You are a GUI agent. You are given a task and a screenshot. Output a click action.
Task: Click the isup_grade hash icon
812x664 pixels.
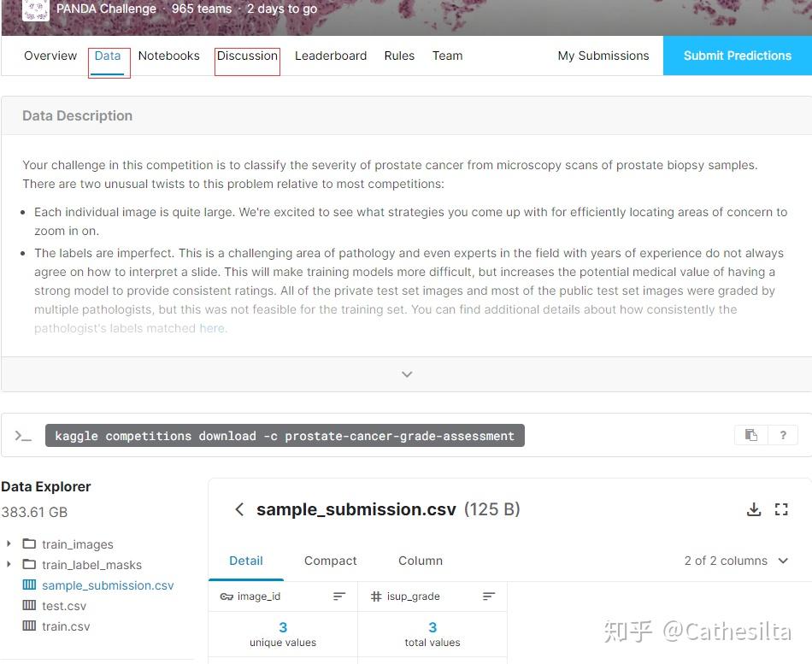point(376,596)
